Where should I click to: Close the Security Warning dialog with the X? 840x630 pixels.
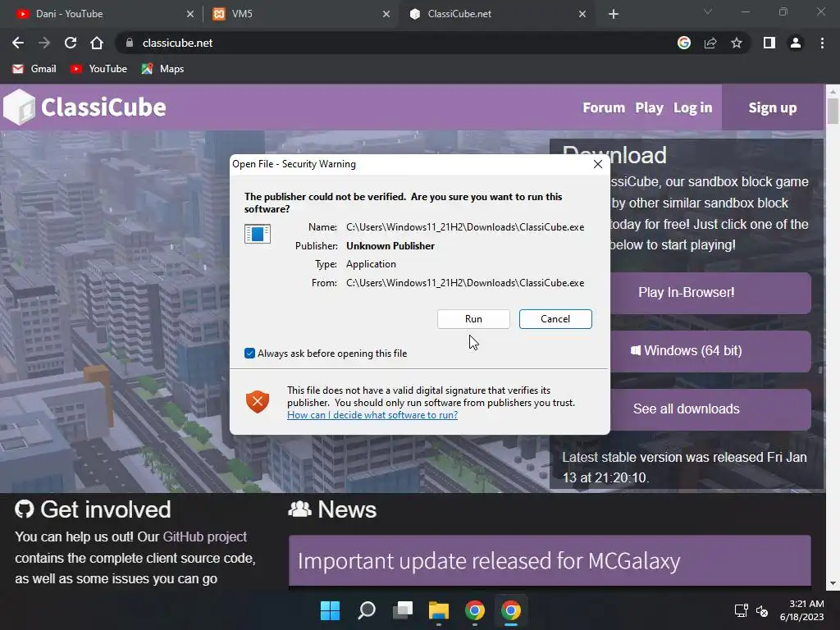(x=598, y=164)
